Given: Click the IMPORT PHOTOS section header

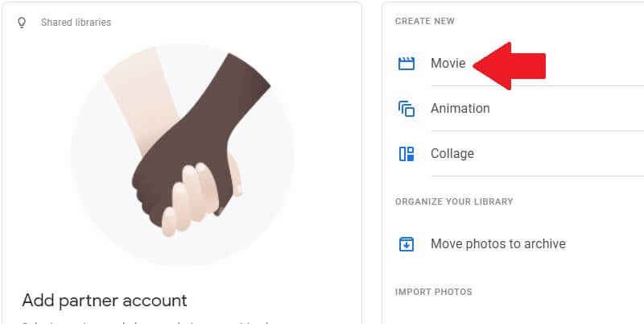Looking at the screenshot, I should pos(433,292).
